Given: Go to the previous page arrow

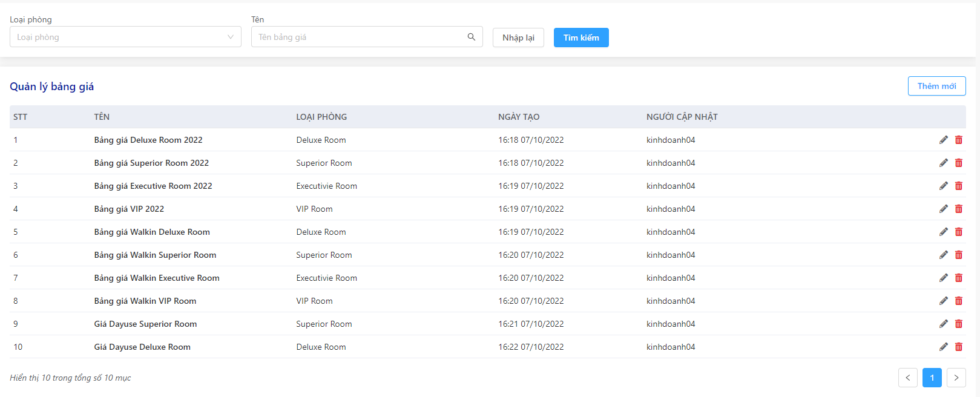Looking at the screenshot, I should click(x=907, y=378).
